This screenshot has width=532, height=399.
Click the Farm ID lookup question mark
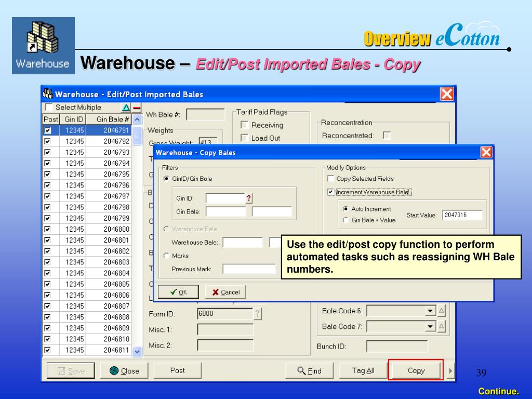pos(258,314)
